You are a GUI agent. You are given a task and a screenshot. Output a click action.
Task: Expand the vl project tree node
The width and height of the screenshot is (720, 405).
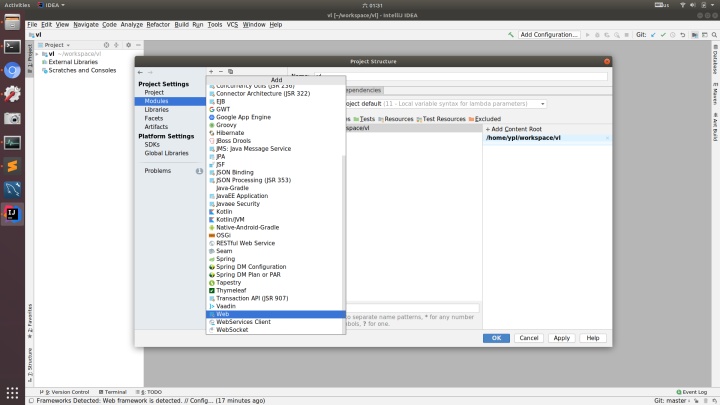click(x=37, y=54)
